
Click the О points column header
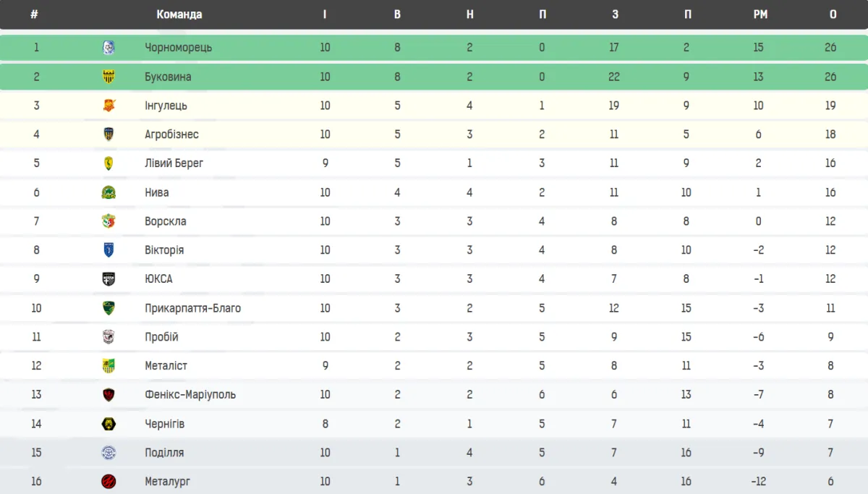833,14
